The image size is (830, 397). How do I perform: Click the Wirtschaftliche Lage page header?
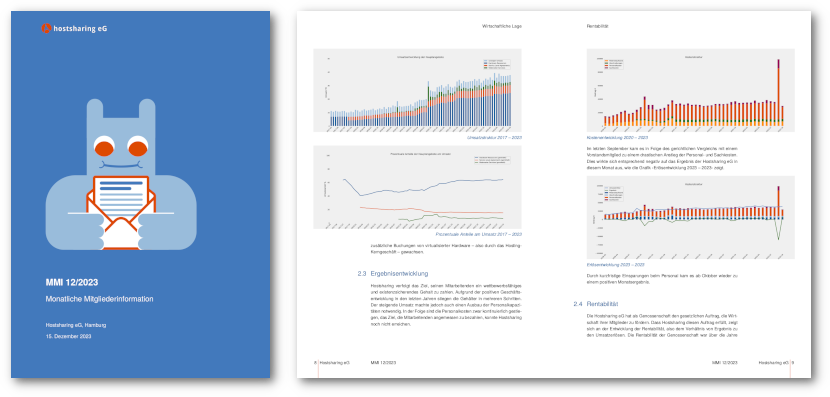[502, 26]
